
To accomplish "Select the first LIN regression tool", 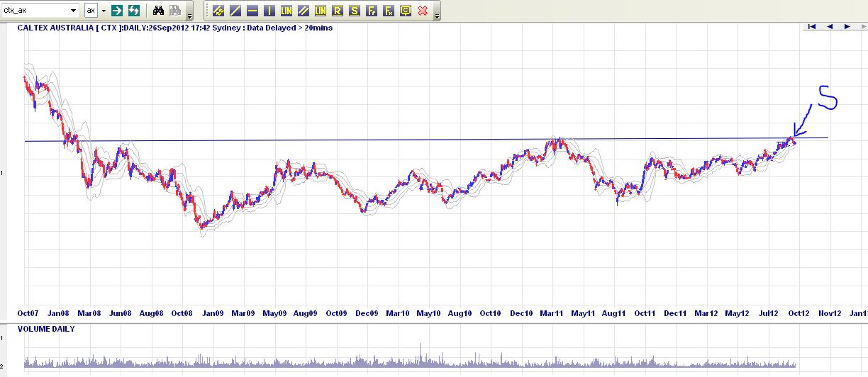I will point(286,11).
